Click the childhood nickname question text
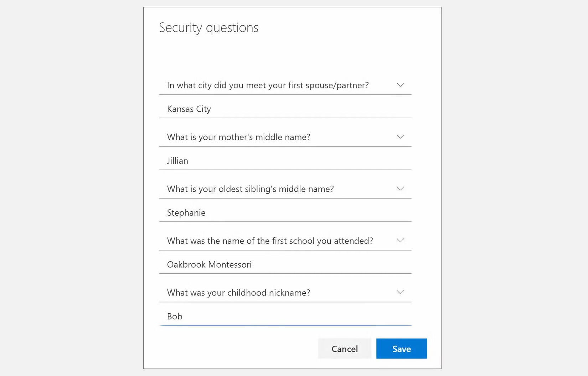 (238, 292)
